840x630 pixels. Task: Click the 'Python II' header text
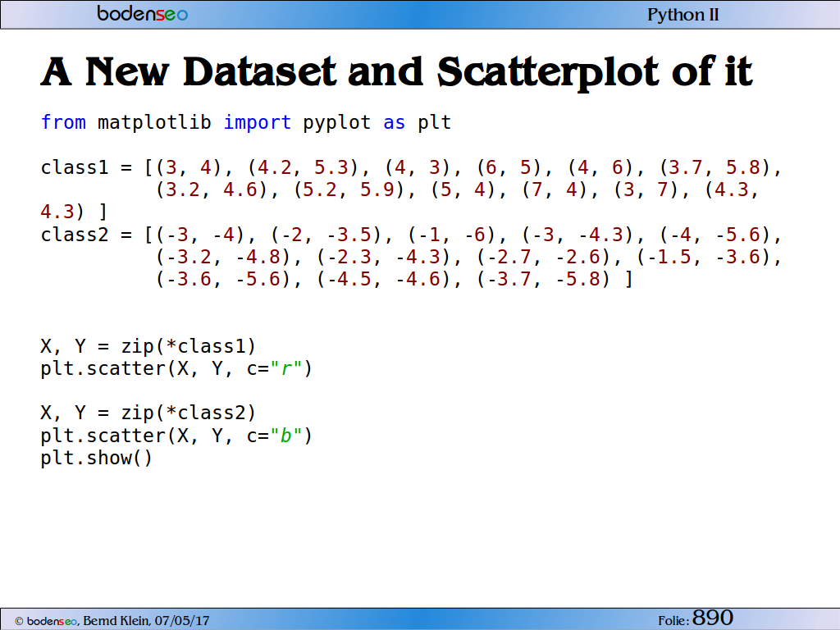(x=683, y=15)
